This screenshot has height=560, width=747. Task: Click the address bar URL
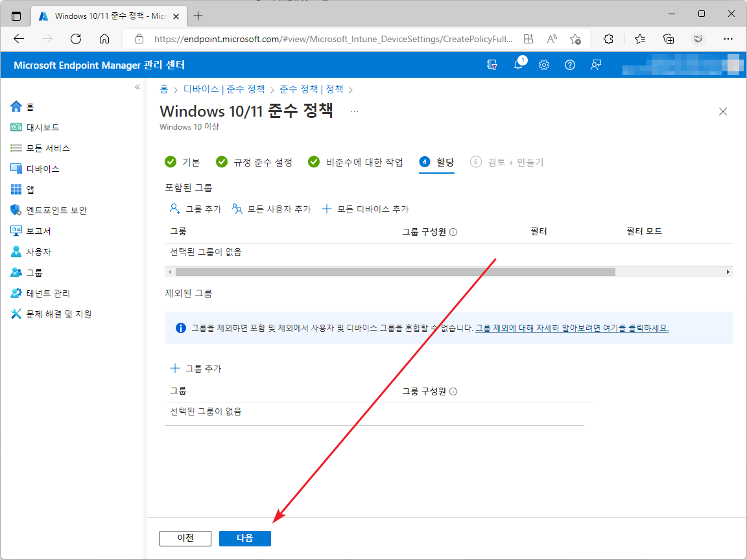(x=333, y=39)
